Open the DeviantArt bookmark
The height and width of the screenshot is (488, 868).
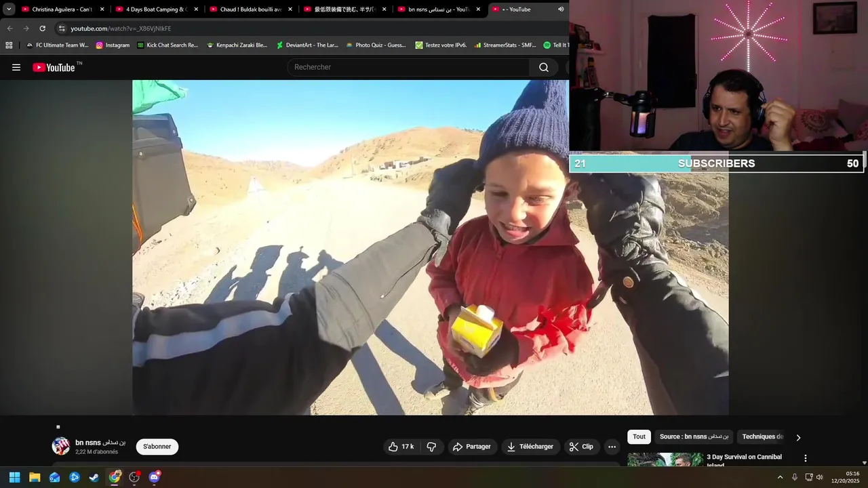coord(307,45)
